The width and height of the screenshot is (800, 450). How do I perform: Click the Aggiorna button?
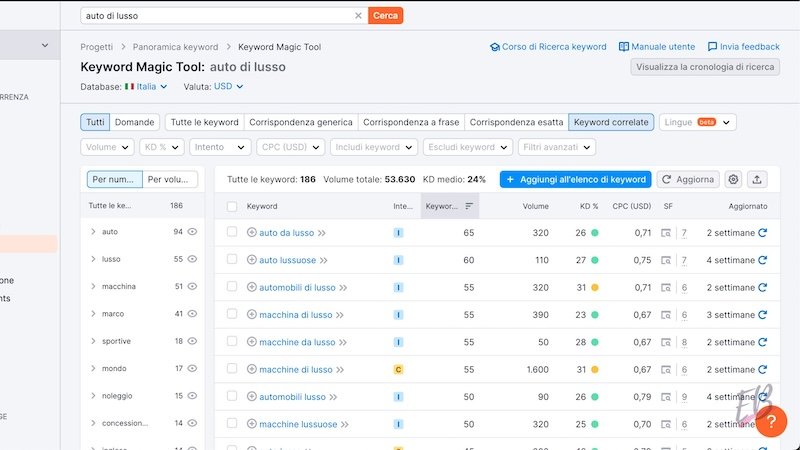(x=688, y=180)
